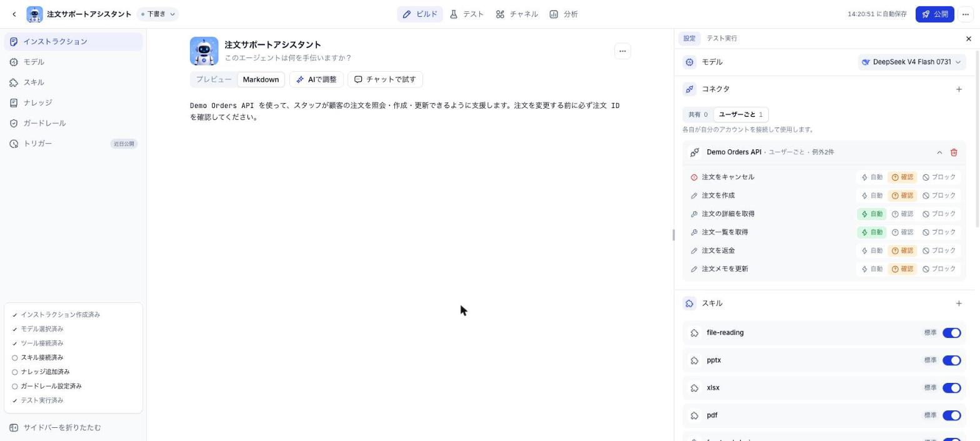Open the 下書き status dropdown
The height and width of the screenshot is (441, 980).
point(157,14)
